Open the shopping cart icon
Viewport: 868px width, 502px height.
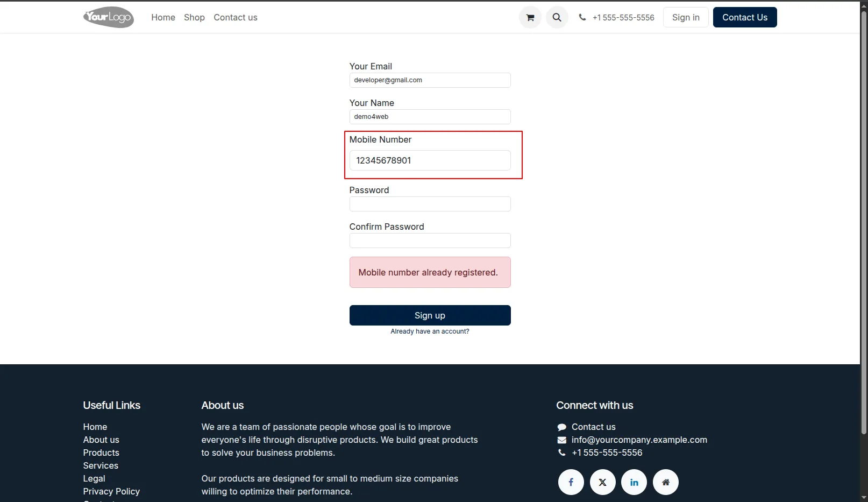point(530,17)
